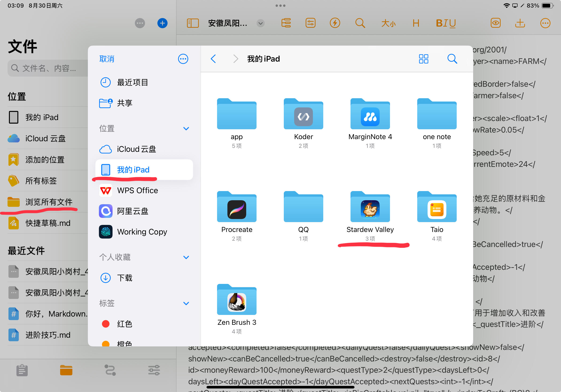Tap the blue plus add button
The width and height of the screenshot is (561, 392).
162,23
